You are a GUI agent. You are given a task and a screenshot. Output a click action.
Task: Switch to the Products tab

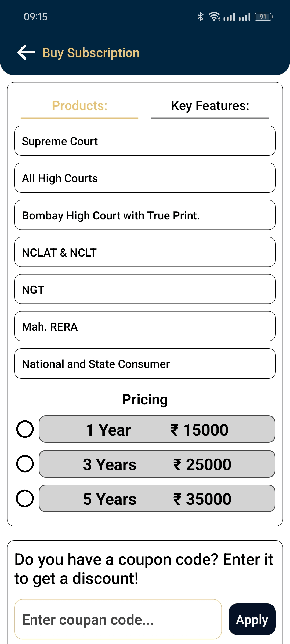click(79, 106)
